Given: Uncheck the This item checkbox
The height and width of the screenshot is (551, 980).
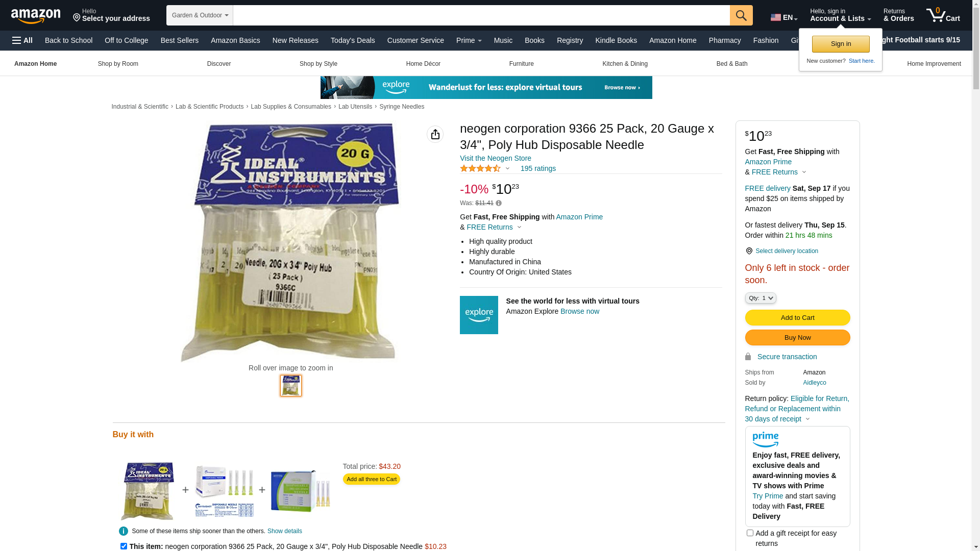Looking at the screenshot, I should tap(124, 546).
